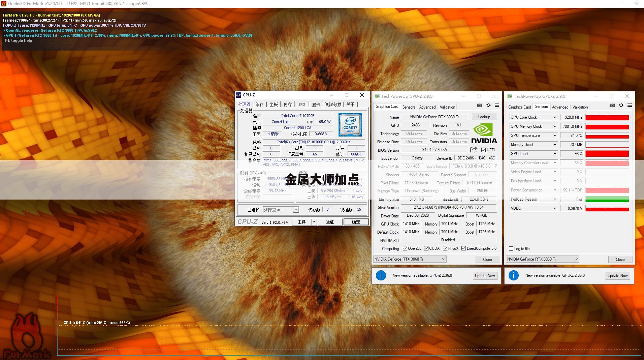Toggle the UEFI checkbox
The height and width of the screenshot is (360, 644).
pyautogui.click(x=483, y=150)
